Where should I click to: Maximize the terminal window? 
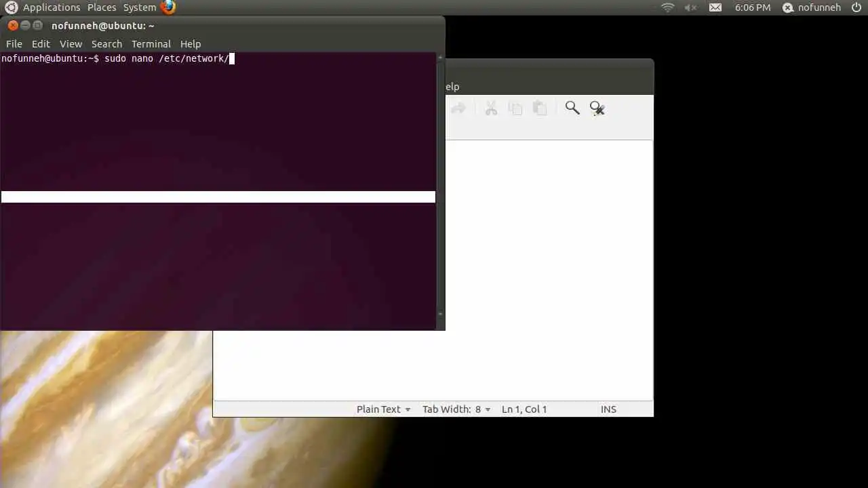[x=37, y=26]
